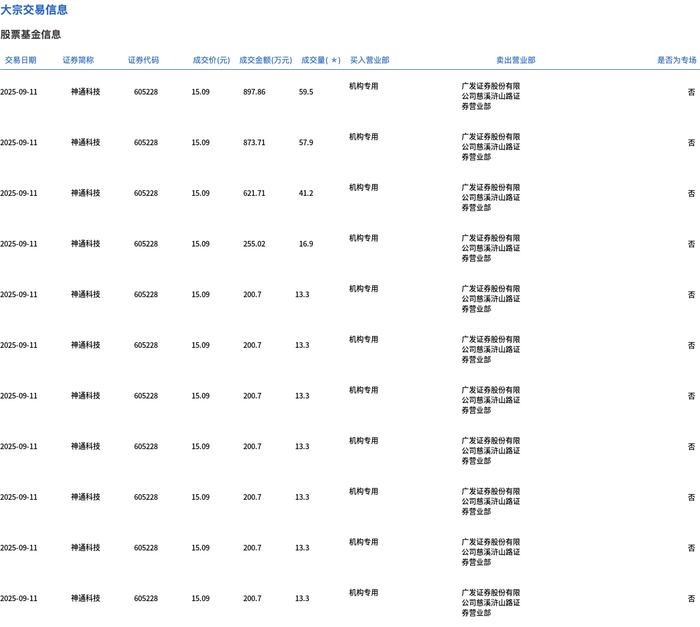Screen dimensions: 700x627
Task: Click code 605228 in the 873.71 row
Action: click(146, 142)
